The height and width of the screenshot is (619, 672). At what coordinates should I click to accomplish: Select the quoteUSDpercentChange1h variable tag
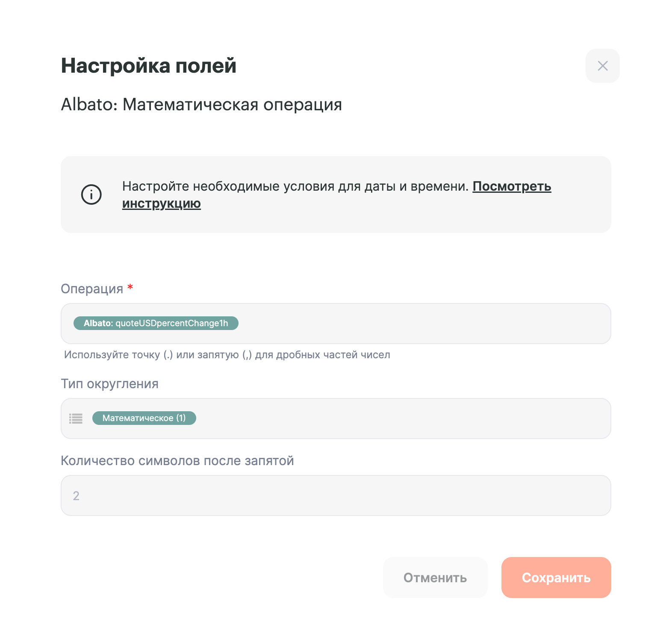click(x=156, y=323)
